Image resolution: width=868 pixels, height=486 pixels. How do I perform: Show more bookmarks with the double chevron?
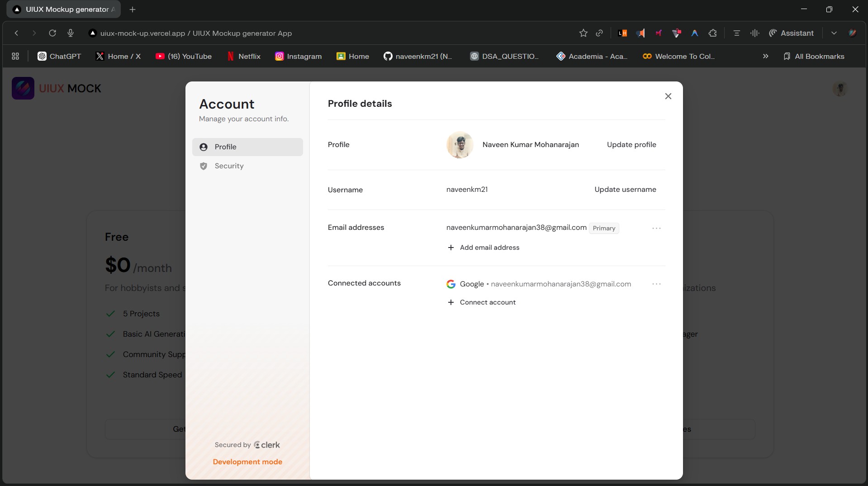[765, 56]
